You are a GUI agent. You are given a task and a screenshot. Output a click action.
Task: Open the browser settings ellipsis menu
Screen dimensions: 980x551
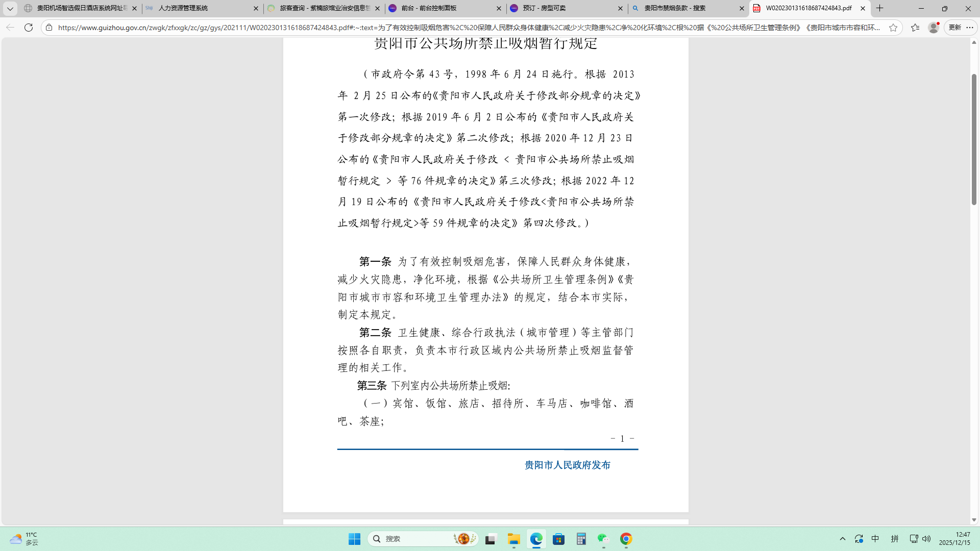[x=970, y=28]
